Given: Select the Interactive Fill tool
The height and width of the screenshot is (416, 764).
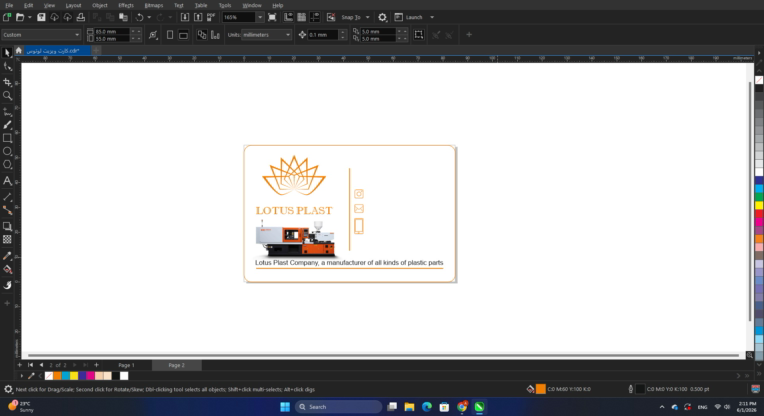Looking at the screenshot, I should pyautogui.click(x=7, y=269).
